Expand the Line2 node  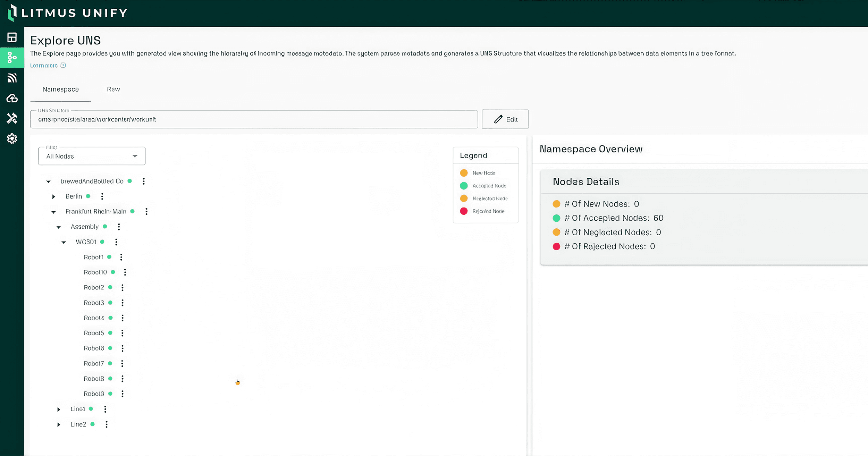coord(59,425)
